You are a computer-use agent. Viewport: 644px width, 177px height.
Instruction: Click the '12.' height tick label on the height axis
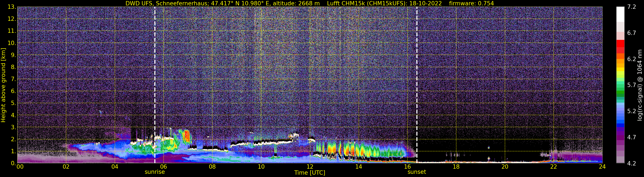click(x=12, y=19)
